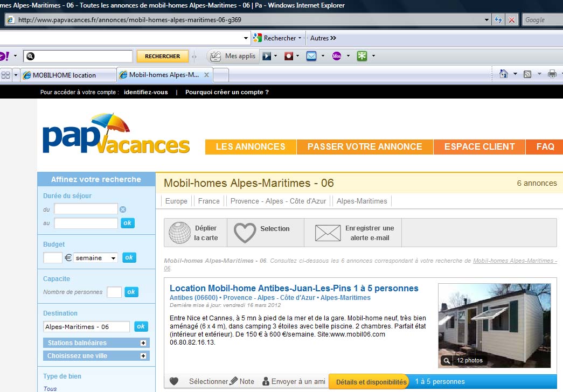Confirm stay dates with ok button
The height and width of the screenshot is (392, 563).
point(128,223)
